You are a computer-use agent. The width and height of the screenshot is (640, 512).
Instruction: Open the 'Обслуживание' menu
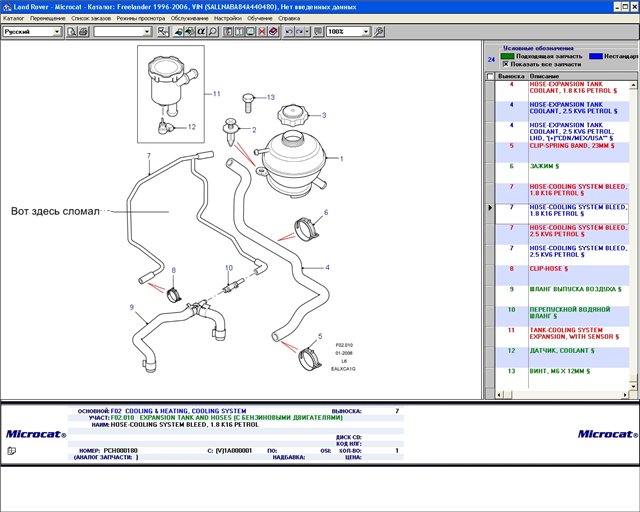click(189, 18)
